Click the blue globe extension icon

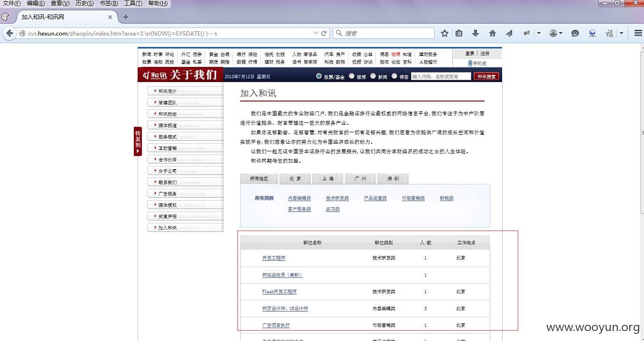592,33
